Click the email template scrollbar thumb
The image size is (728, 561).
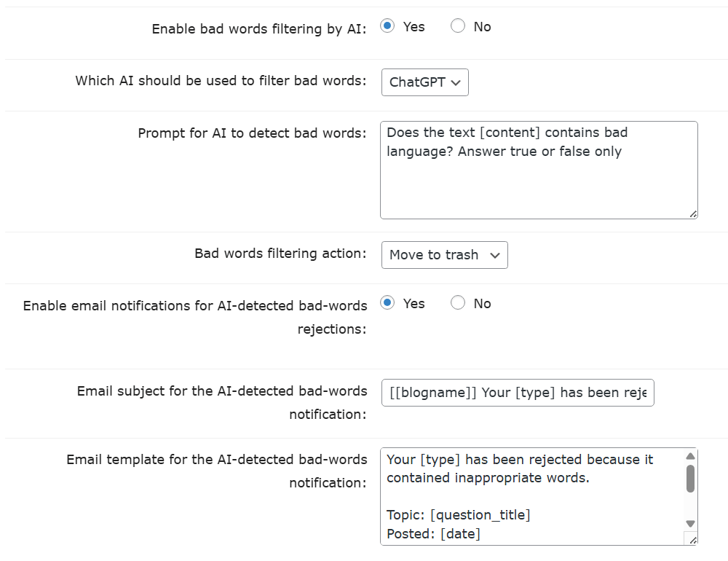(690, 479)
